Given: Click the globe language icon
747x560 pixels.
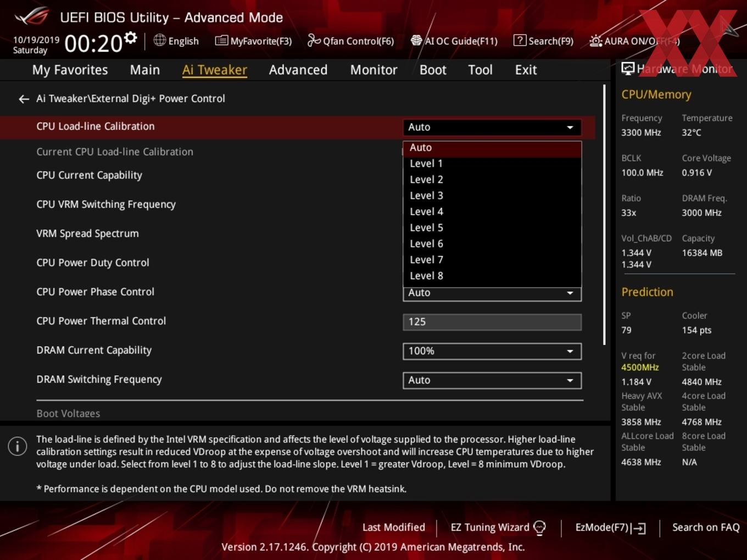Looking at the screenshot, I should (159, 40).
